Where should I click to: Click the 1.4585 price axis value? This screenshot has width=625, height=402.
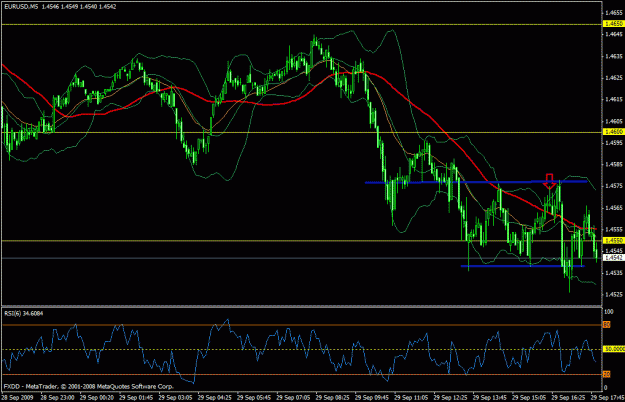[x=613, y=164]
